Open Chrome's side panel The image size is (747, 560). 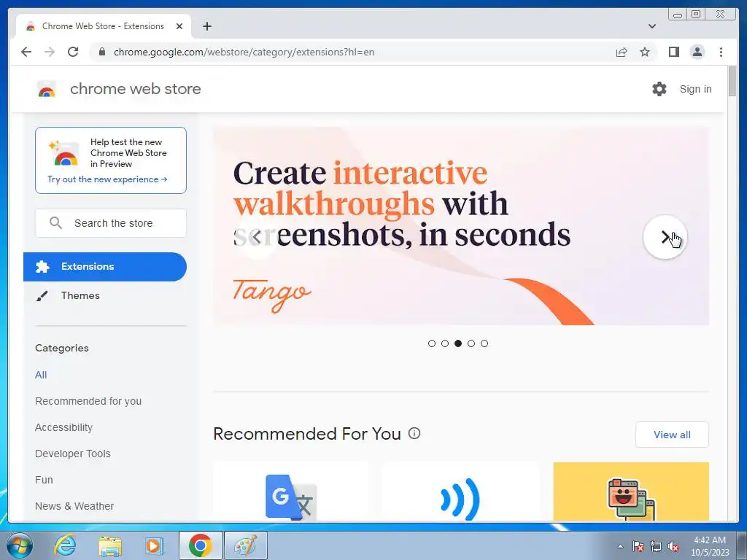coord(673,52)
